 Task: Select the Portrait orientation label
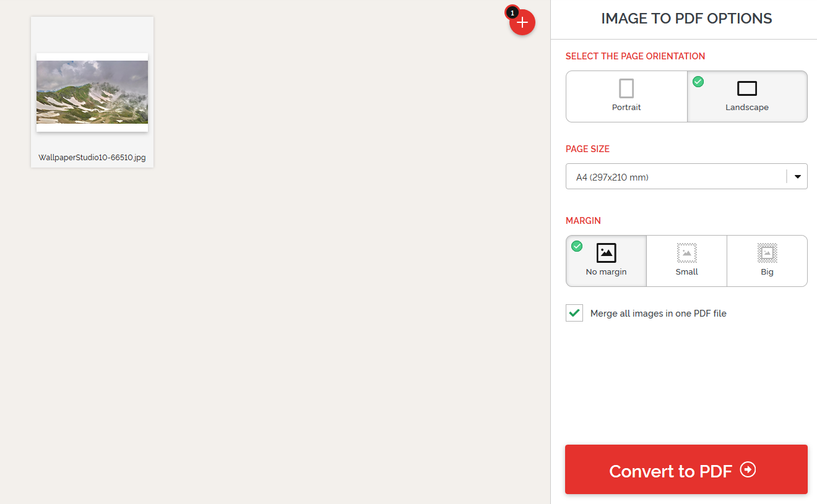tap(626, 108)
